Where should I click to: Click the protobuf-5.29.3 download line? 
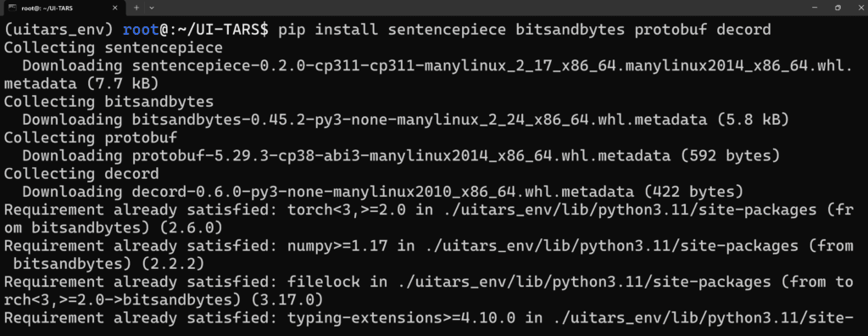[x=401, y=156]
